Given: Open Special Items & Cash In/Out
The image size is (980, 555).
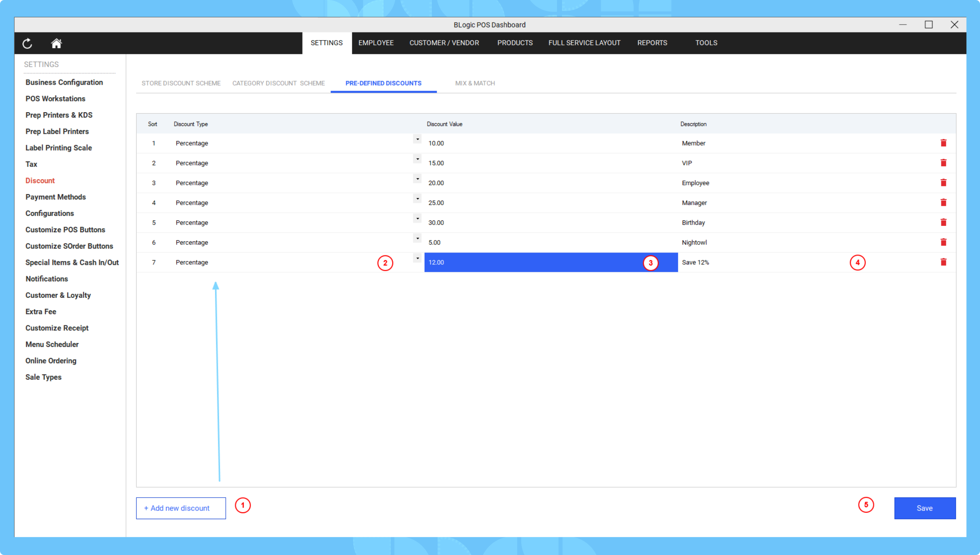Looking at the screenshot, I should (x=72, y=263).
